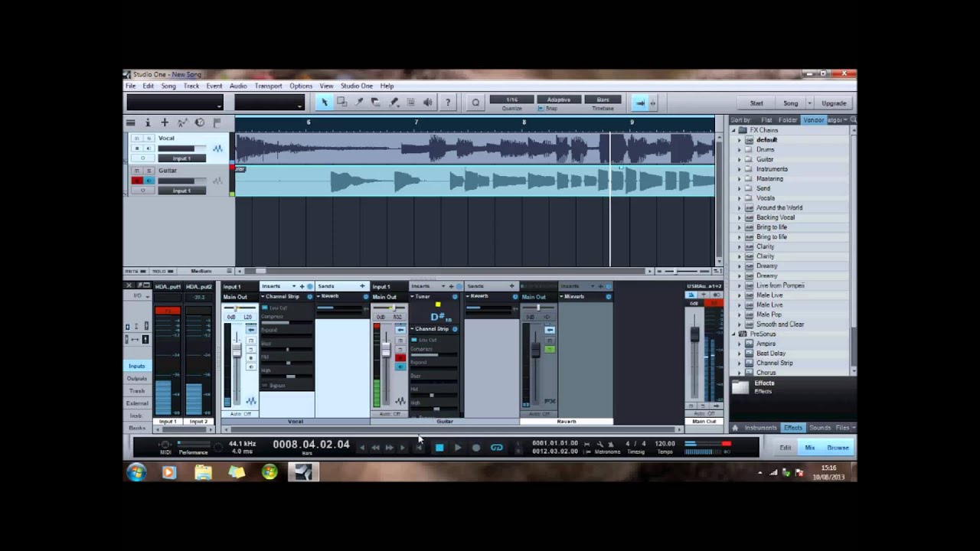Click the Browse view button
The image size is (980, 551).
coord(838,448)
